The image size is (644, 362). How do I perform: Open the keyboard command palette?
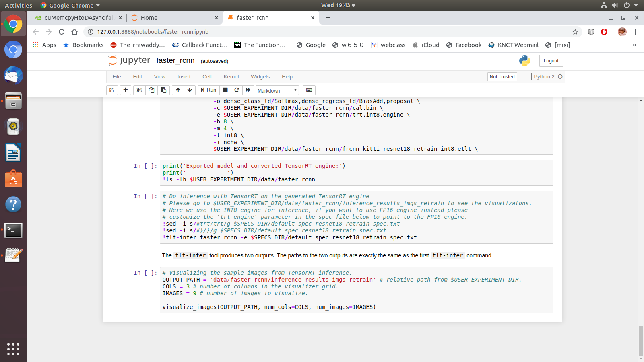pos(308,90)
